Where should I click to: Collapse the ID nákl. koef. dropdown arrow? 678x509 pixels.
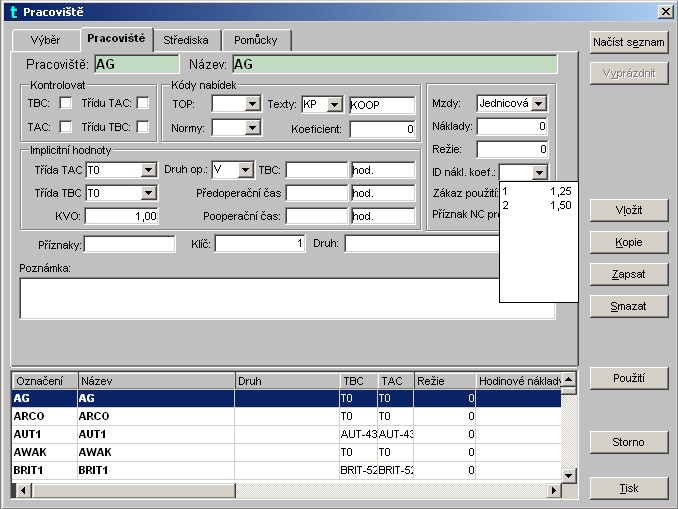[539, 173]
